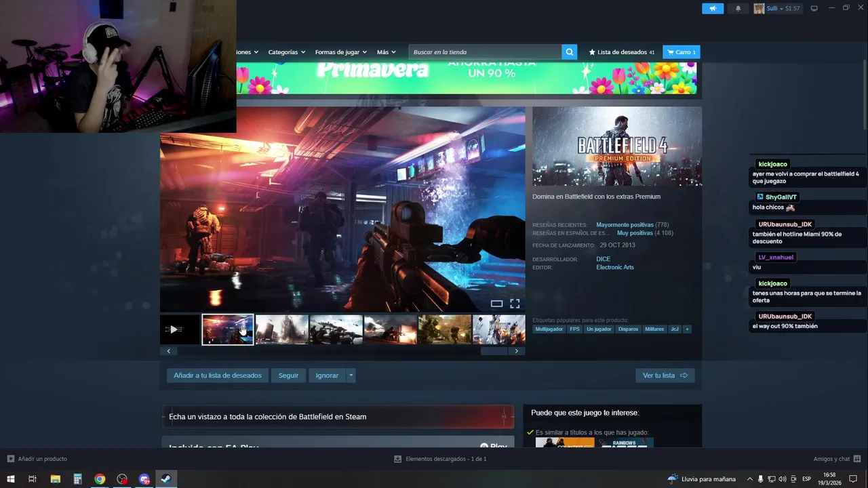The height and width of the screenshot is (488, 868).
Task: Open the Battlefield collection banner
Action: coord(338,417)
